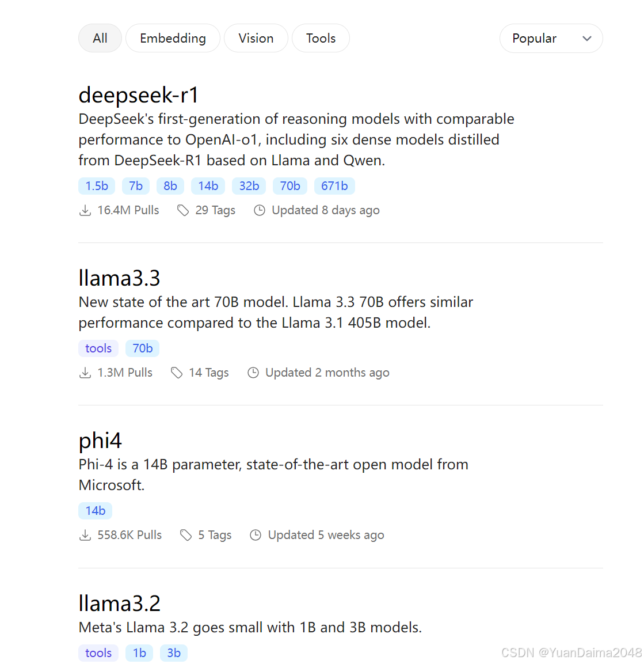This screenshot has width=644, height=664.
Task: Click the Updated 8 days ago text
Action: pos(325,210)
